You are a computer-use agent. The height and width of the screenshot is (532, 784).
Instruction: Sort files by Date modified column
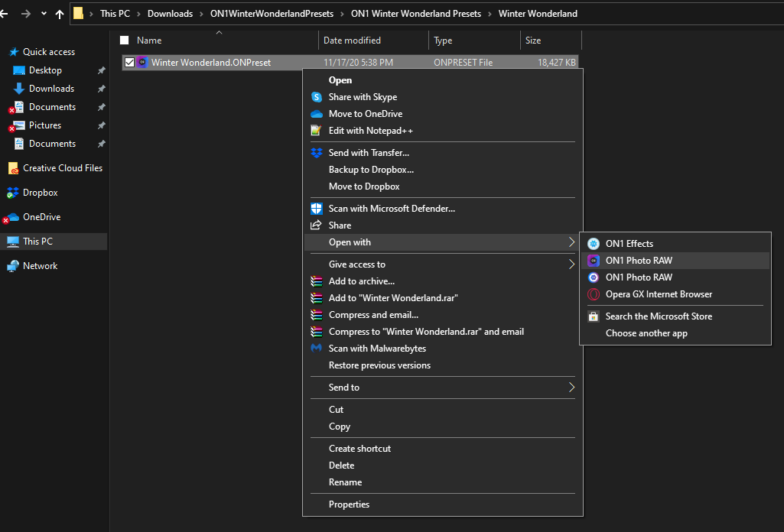[x=352, y=41]
